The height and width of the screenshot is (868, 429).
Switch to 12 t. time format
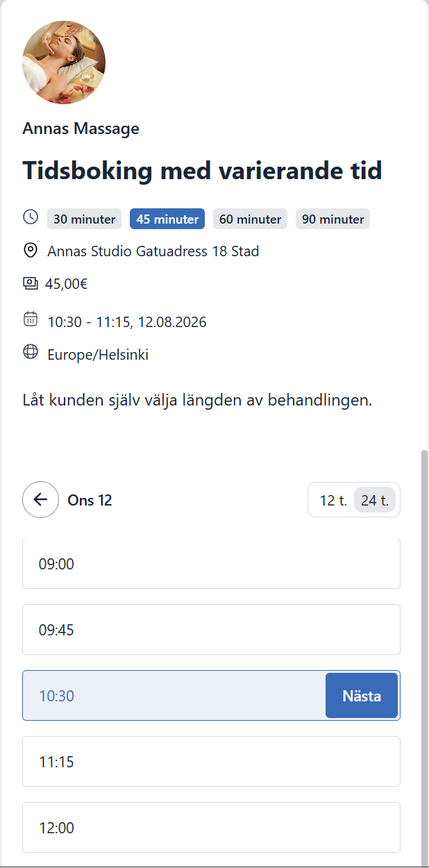[x=333, y=500]
